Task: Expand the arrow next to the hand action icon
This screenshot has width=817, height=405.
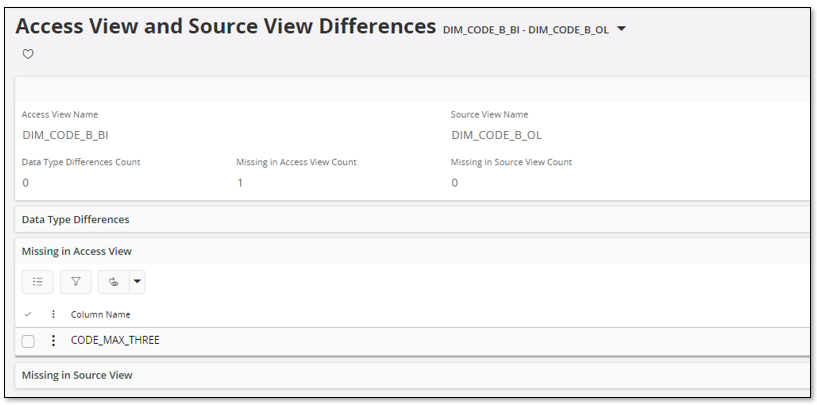Action: [137, 282]
